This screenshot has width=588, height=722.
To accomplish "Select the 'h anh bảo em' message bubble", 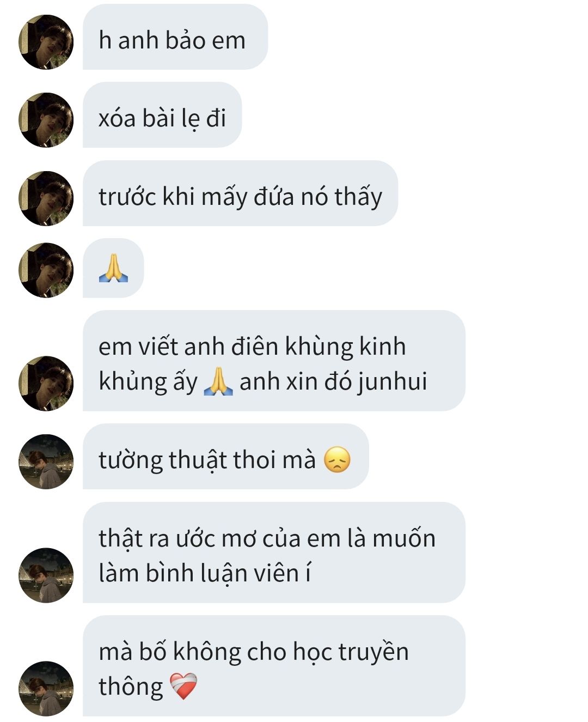I will tap(175, 37).
